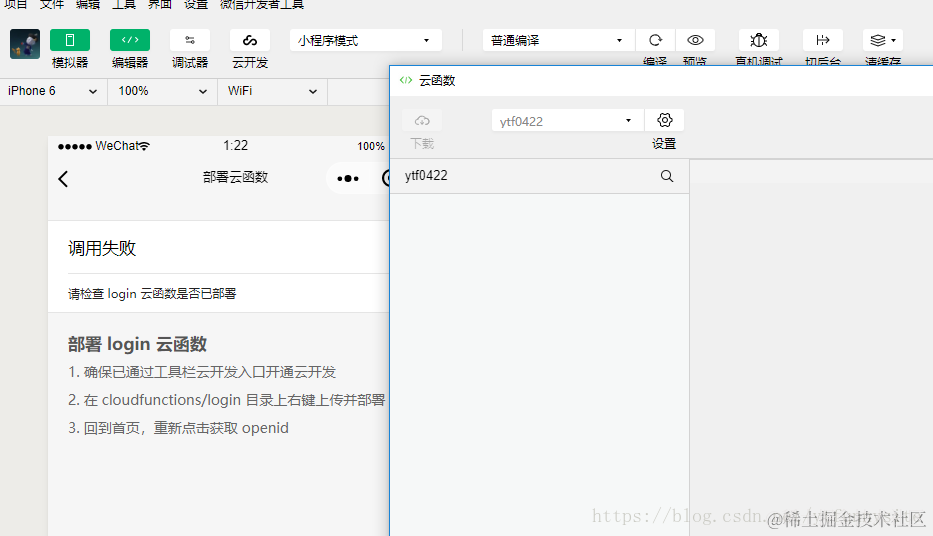This screenshot has width=933, height=536.
Task: Toggle the simulator (模拟器) panel
Action: tap(70, 40)
